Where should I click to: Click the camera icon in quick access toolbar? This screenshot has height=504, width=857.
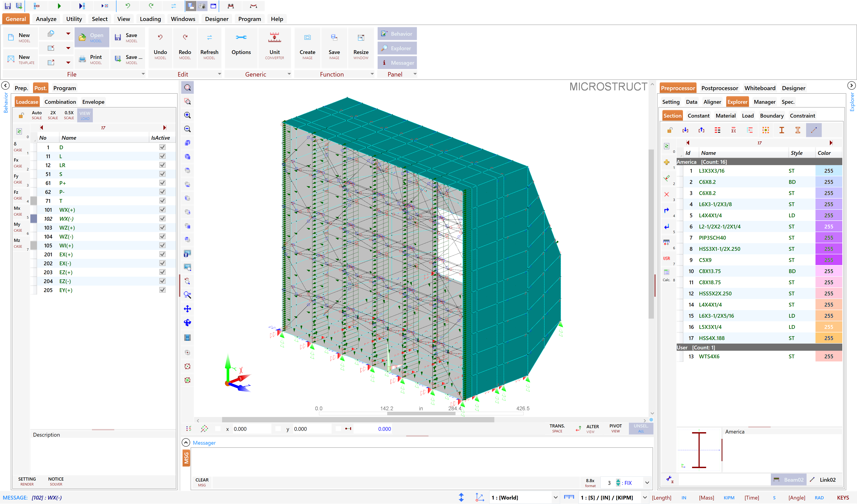[202, 6]
